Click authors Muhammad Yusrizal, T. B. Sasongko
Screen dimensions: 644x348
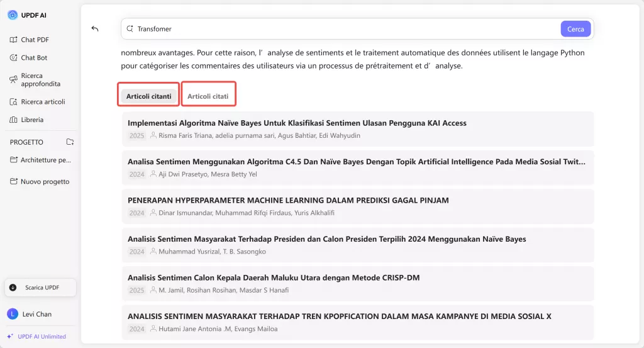[x=212, y=251]
